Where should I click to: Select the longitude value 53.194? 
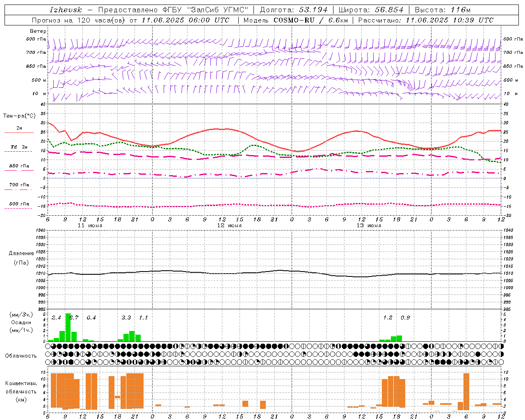pyautogui.click(x=313, y=10)
